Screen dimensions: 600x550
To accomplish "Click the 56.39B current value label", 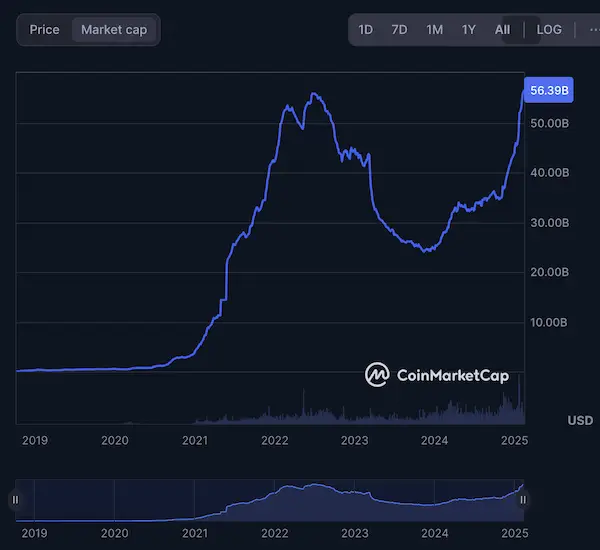I will (x=549, y=90).
